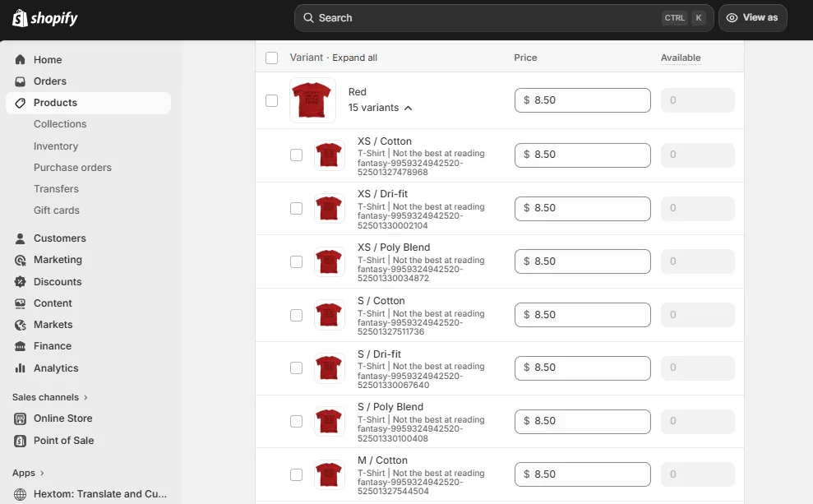The width and height of the screenshot is (813, 504).
Task: Click the View as button
Action: pos(753,18)
